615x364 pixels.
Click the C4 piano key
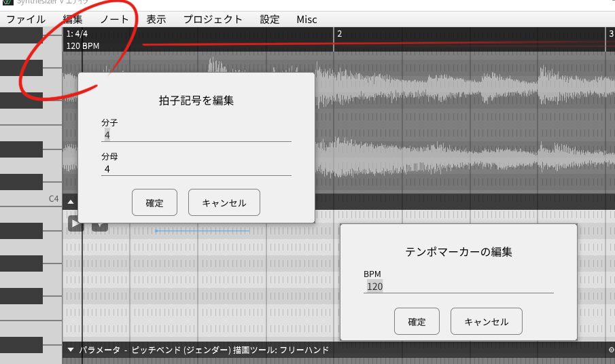tap(31, 199)
